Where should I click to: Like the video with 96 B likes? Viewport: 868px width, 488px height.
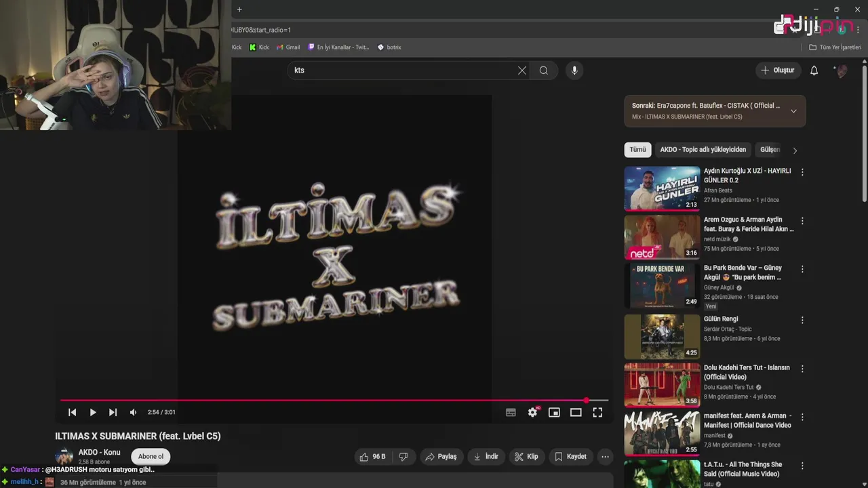[373, 457]
